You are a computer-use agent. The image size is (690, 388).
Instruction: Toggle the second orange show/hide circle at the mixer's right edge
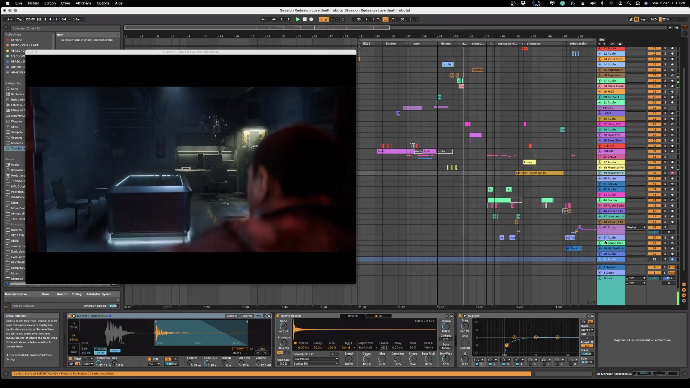(684, 290)
